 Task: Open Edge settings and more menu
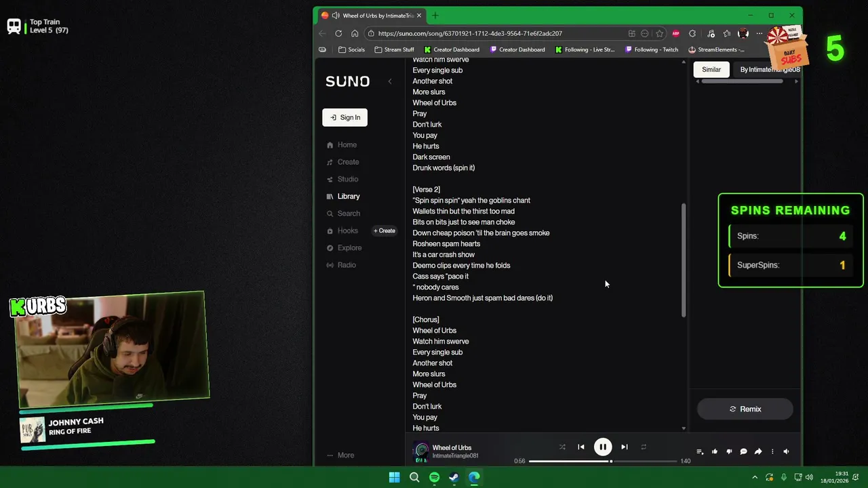(x=759, y=33)
